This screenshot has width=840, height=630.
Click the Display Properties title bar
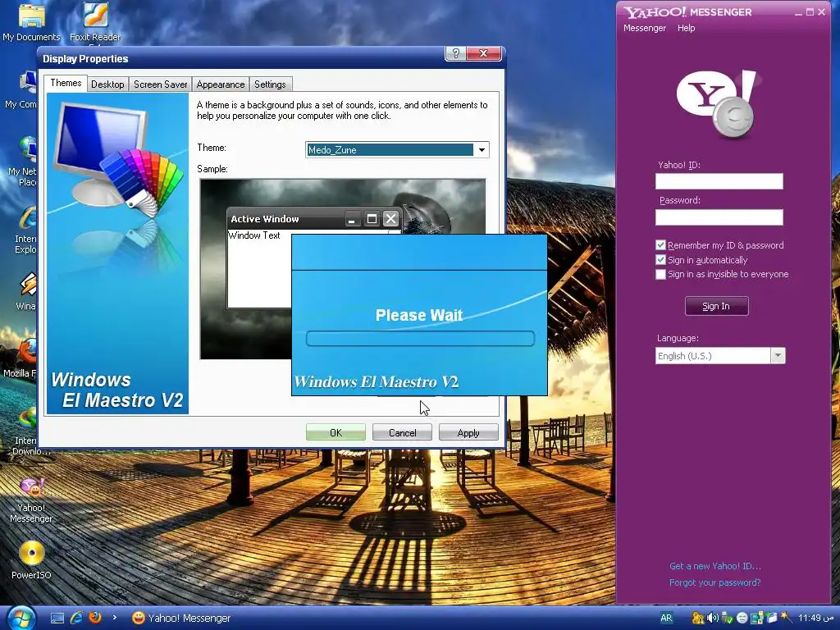coord(241,58)
